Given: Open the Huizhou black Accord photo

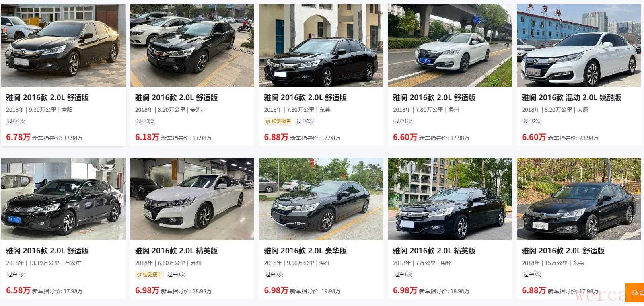Looking at the screenshot, I should click(450, 199).
